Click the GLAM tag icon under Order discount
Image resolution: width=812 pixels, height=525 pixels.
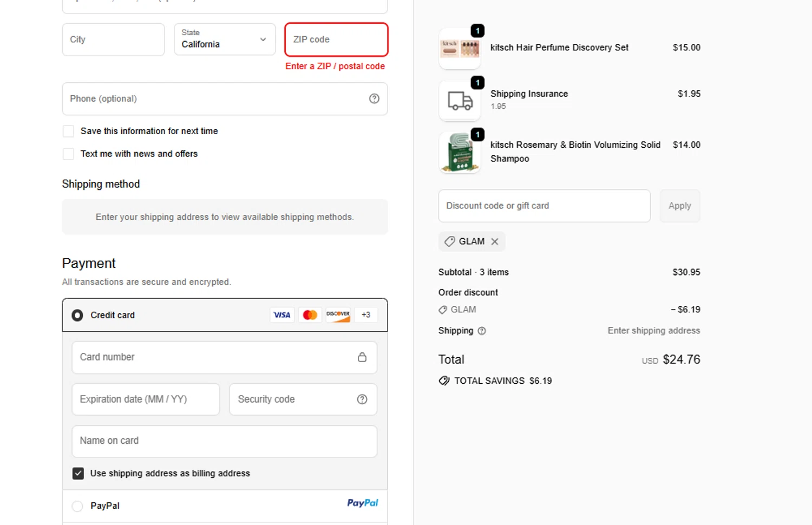click(443, 310)
